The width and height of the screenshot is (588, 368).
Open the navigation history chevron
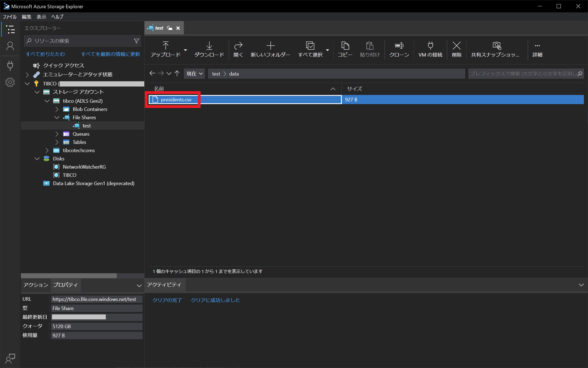click(169, 74)
